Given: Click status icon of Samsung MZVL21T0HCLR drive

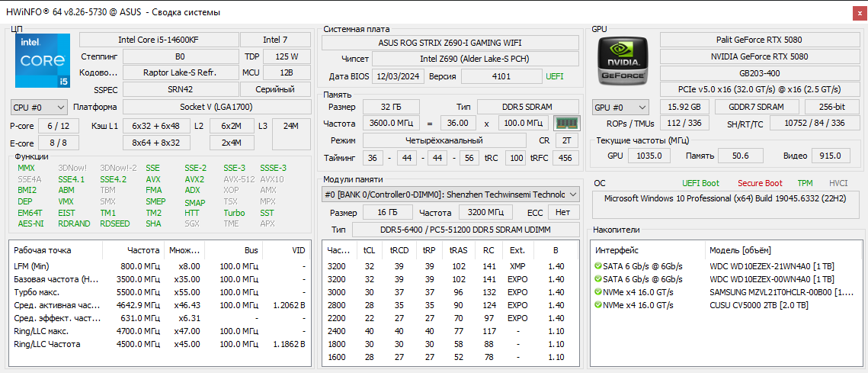Looking at the screenshot, I should pos(598,292).
